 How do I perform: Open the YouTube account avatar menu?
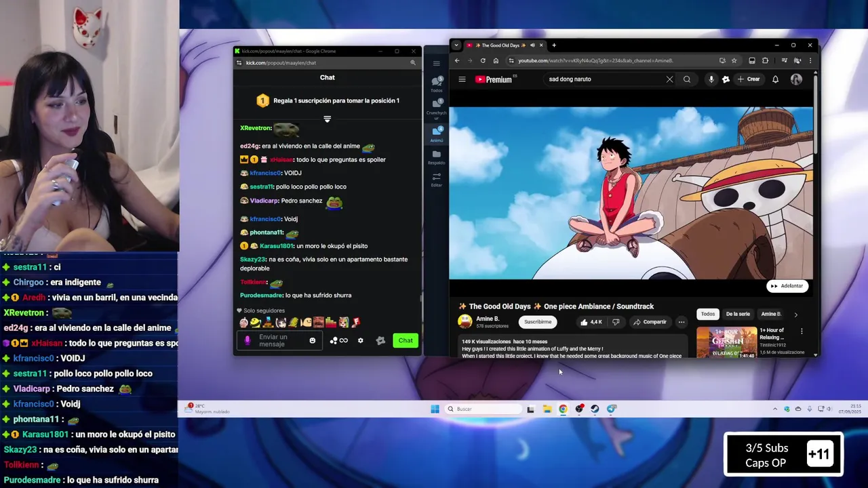pyautogui.click(x=796, y=79)
